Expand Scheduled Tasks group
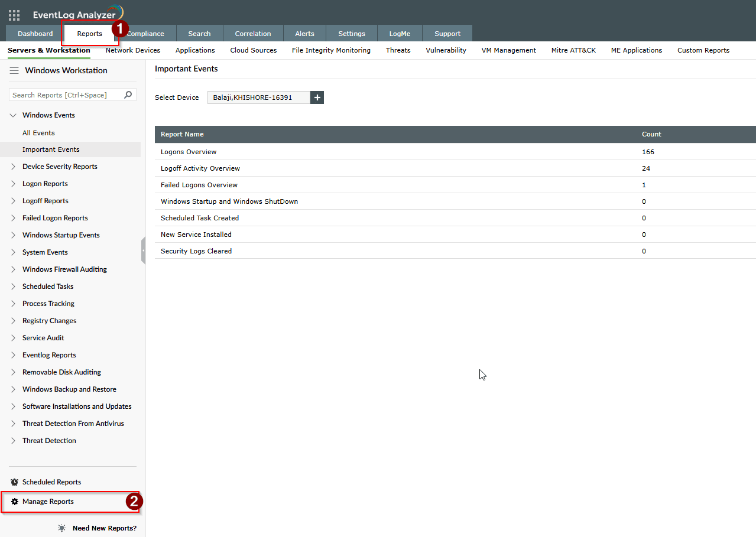The image size is (756, 537). click(13, 287)
